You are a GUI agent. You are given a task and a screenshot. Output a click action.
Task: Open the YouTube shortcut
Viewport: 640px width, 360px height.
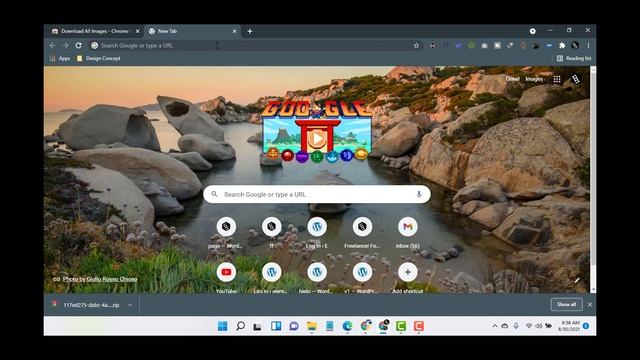pyautogui.click(x=226, y=278)
